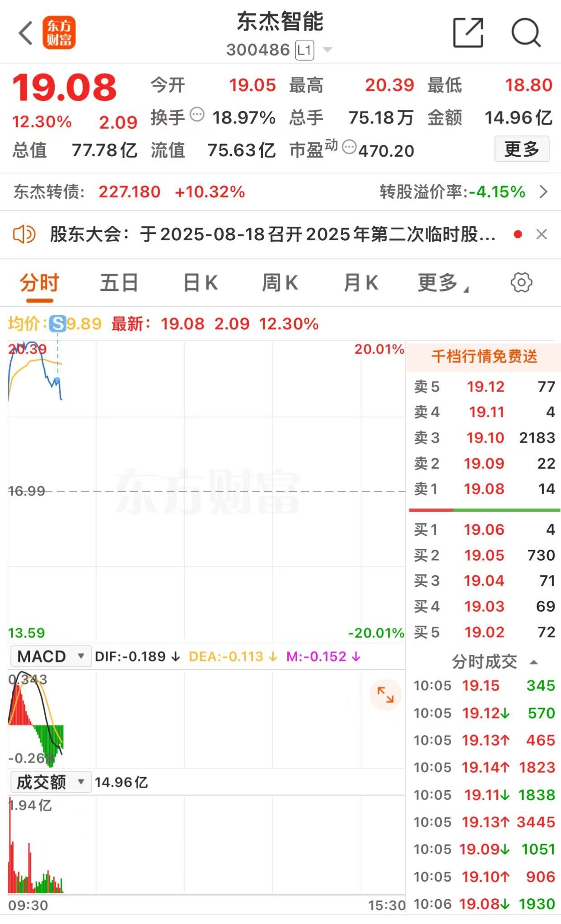Tap the main price 19.08

[x=65, y=87]
